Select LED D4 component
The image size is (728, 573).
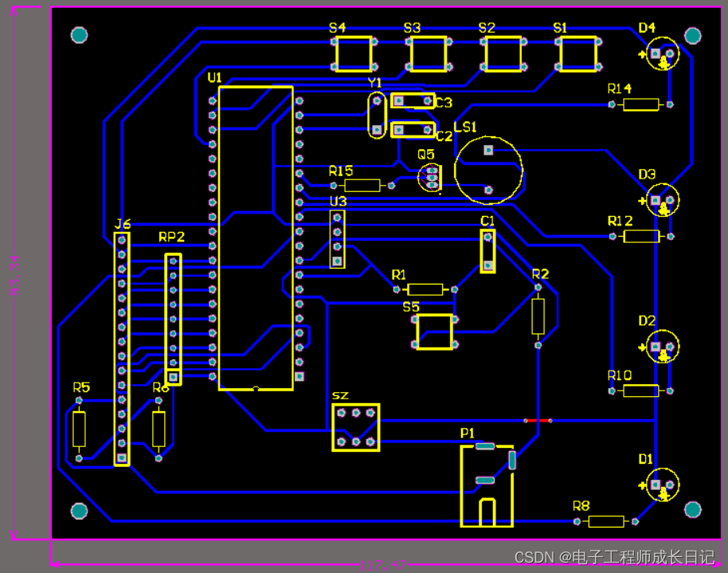point(663,53)
